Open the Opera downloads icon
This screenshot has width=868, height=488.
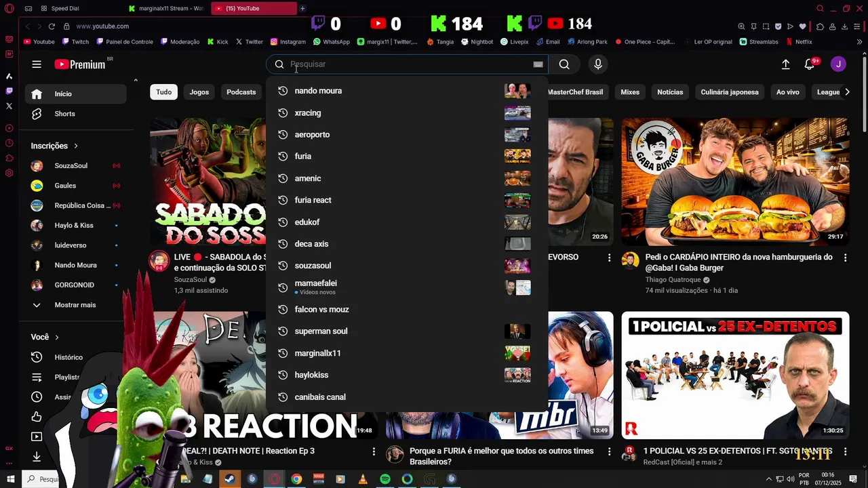click(845, 26)
